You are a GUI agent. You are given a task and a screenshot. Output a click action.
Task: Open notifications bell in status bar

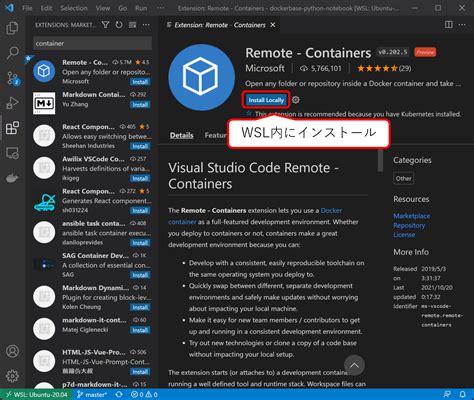point(462,395)
